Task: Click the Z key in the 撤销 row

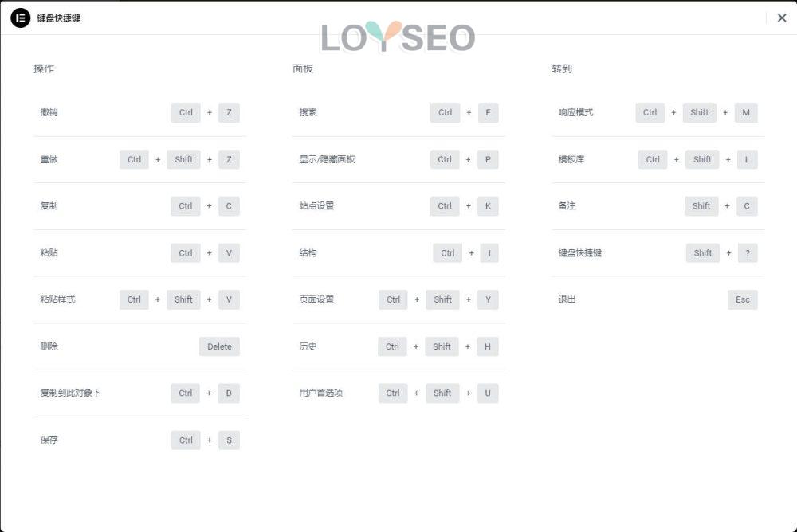Action: pyautogui.click(x=230, y=113)
